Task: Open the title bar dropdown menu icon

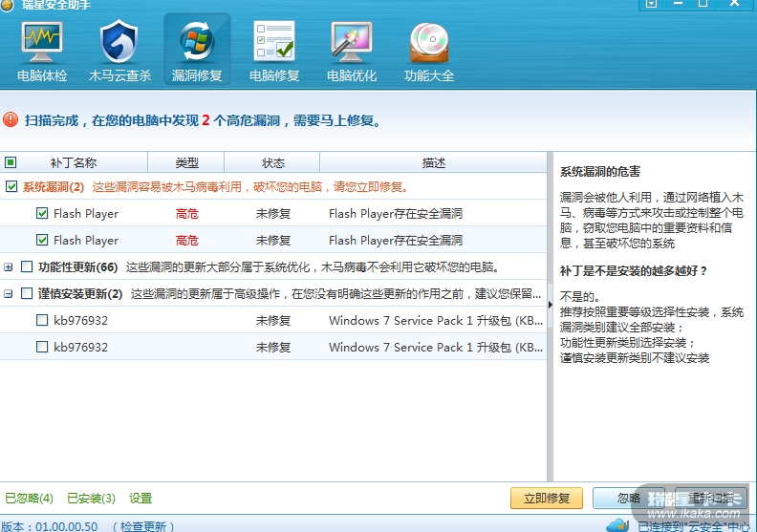Action: [651, 4]
